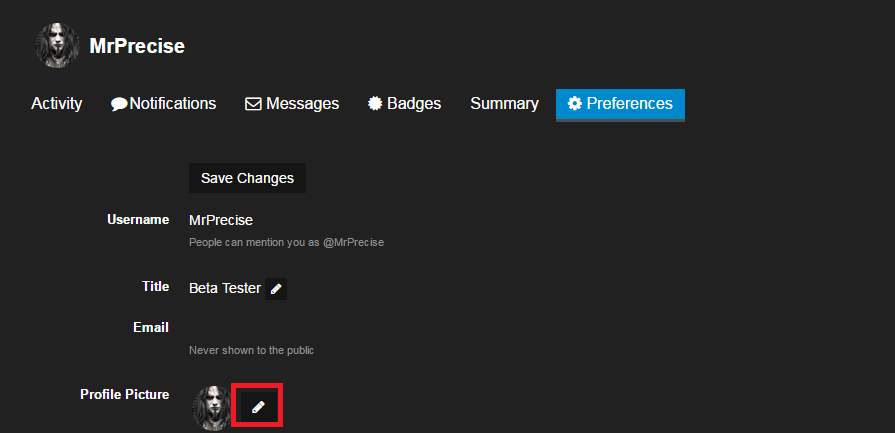895x433 pixels.
Task: Click the MrPrecise heading at the top
Action: click(137, 46)
